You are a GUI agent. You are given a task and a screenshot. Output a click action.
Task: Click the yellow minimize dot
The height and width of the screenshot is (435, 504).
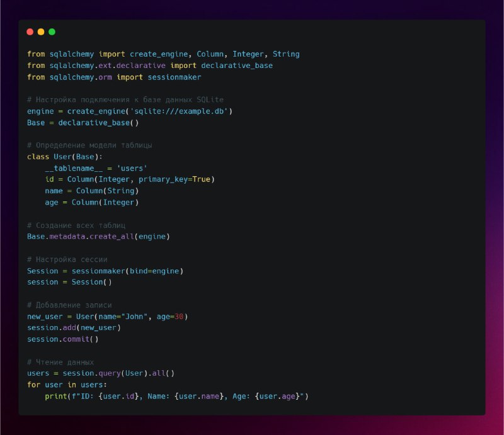pyautogui.click(x=41, y=32)
